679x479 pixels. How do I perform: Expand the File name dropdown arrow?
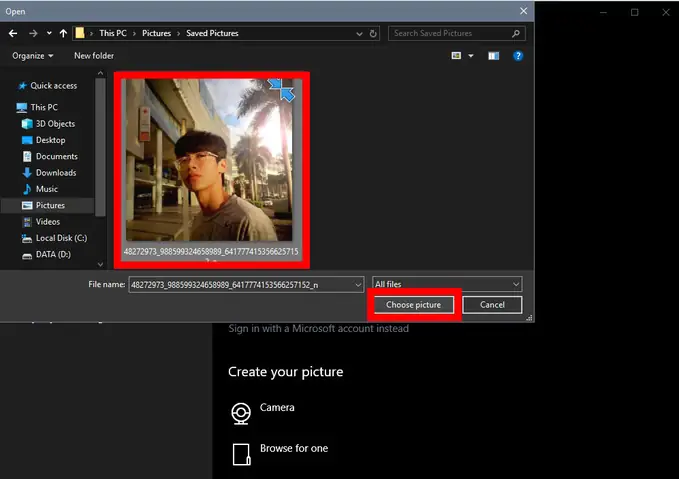[x=358, y=285]
